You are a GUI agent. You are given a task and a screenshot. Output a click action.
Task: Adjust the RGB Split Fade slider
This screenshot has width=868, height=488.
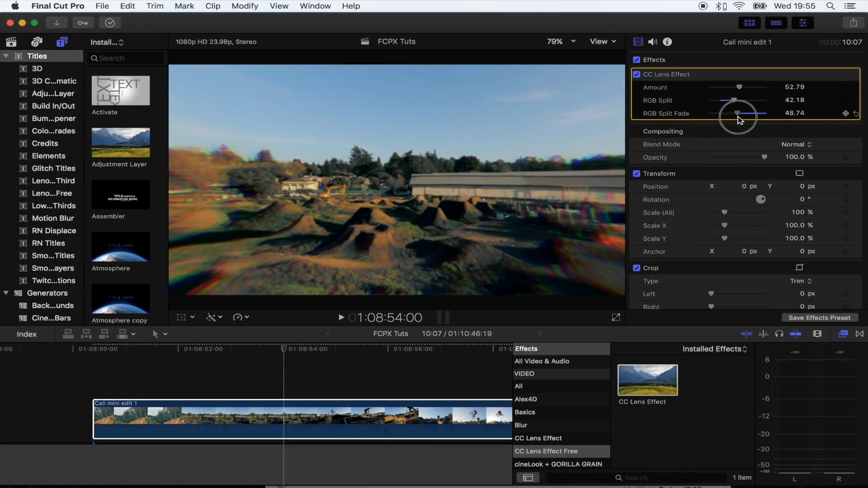click(738, 113)
